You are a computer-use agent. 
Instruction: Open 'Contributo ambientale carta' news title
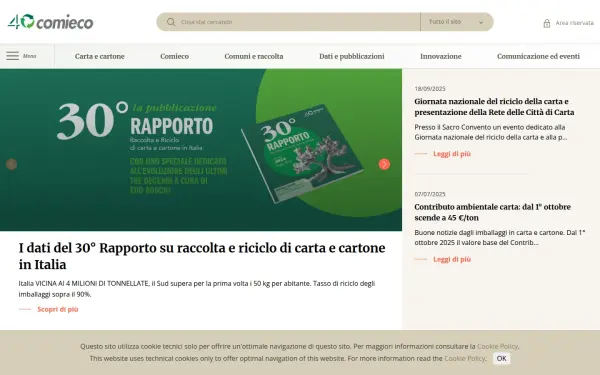[x=492, y=212]
